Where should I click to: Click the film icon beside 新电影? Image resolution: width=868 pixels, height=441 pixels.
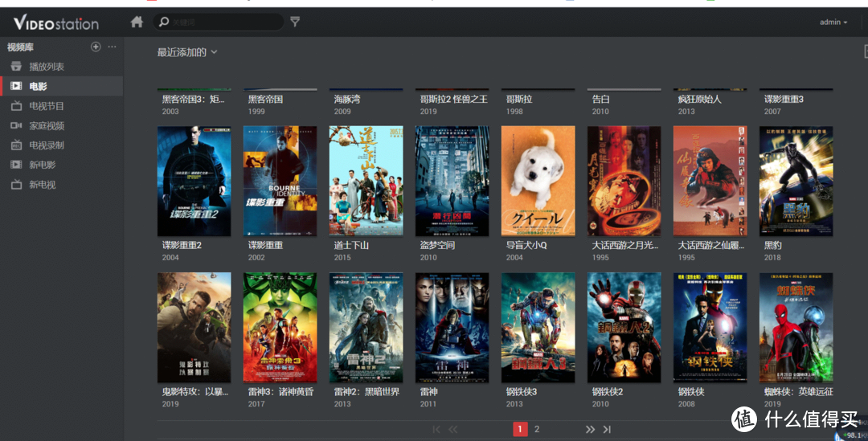pyautogui.click(x=16, y=165)
